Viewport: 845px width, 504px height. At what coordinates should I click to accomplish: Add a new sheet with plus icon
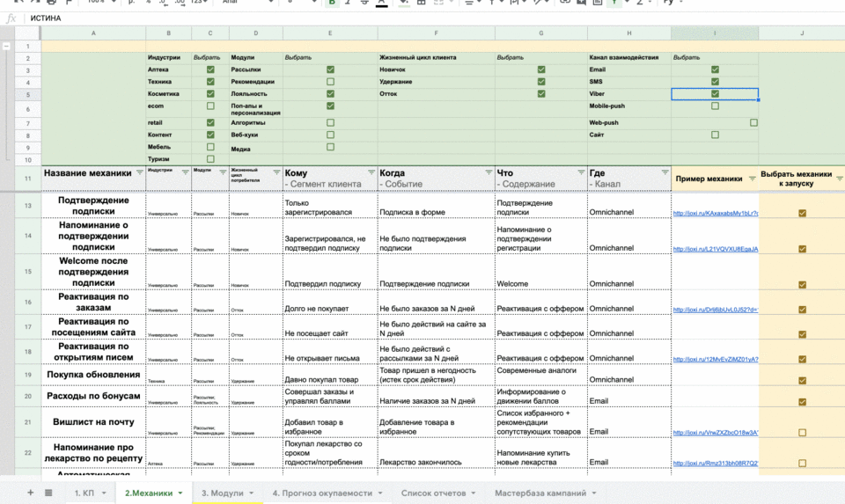30,493
